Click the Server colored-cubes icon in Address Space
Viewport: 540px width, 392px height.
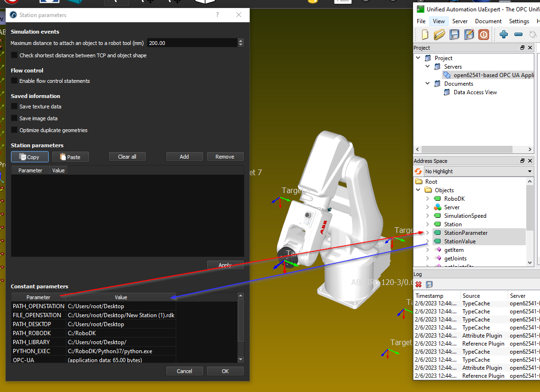(x=437, y=207)
